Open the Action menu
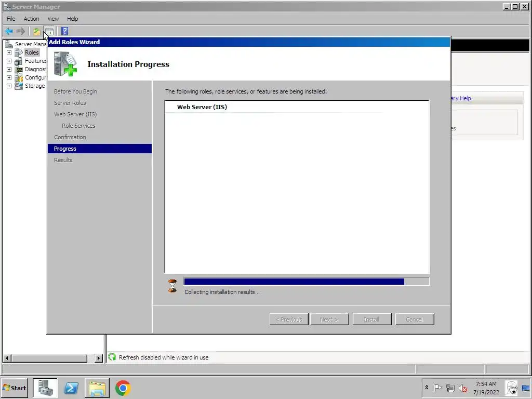Screen dimensions: 532x399 (31, 19)
